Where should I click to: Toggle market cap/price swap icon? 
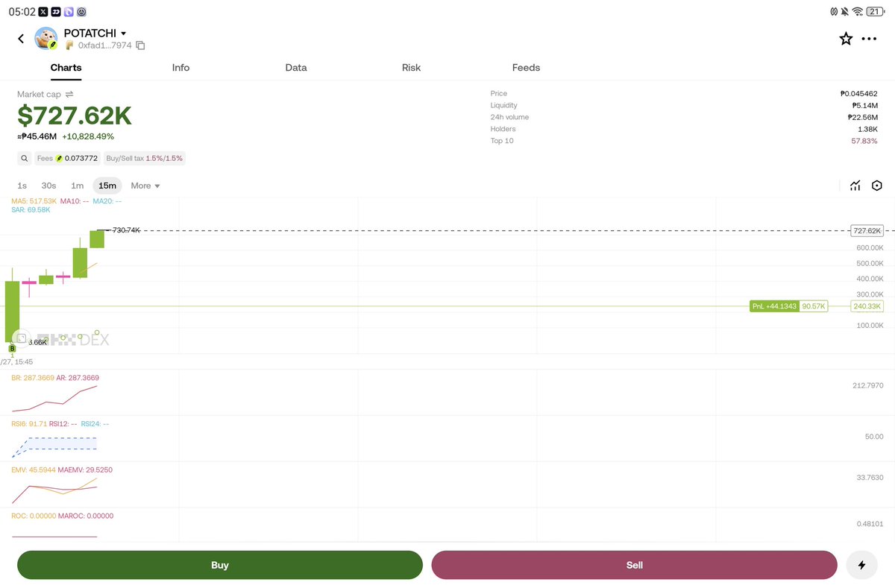(69, 95)
